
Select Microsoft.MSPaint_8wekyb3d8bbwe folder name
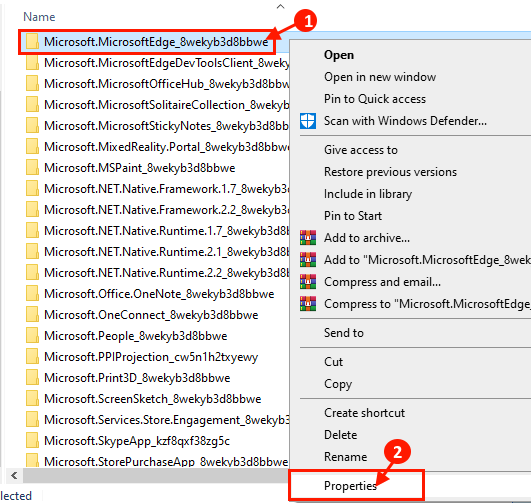coord(140,168)
